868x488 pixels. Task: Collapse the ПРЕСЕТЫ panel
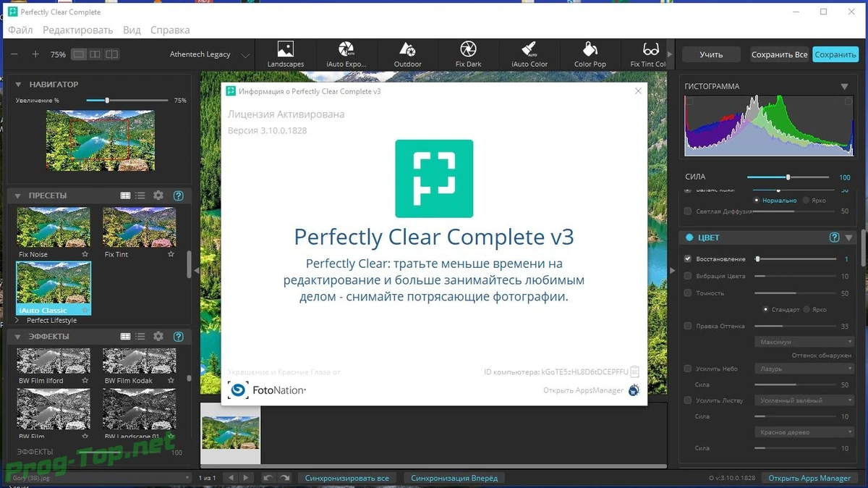(x=18, y=195)
